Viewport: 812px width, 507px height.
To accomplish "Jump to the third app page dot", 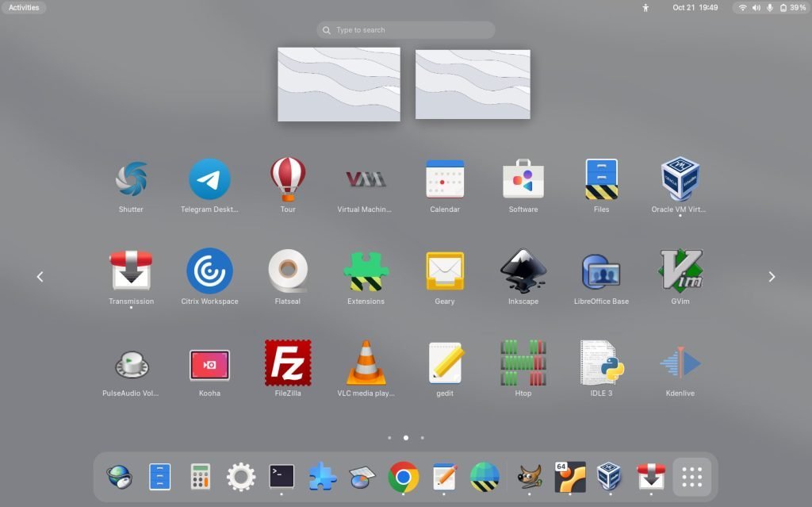I will [x=423, y=438].
